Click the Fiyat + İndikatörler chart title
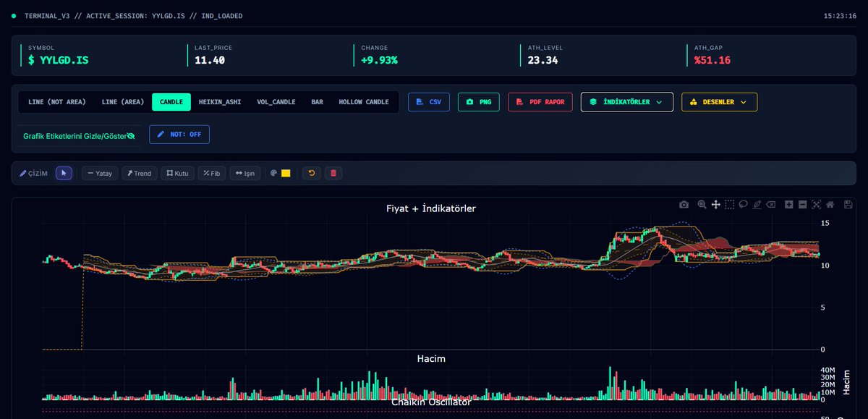The height and width of the screenshot is (419, 868). click(x=431, y=208)
